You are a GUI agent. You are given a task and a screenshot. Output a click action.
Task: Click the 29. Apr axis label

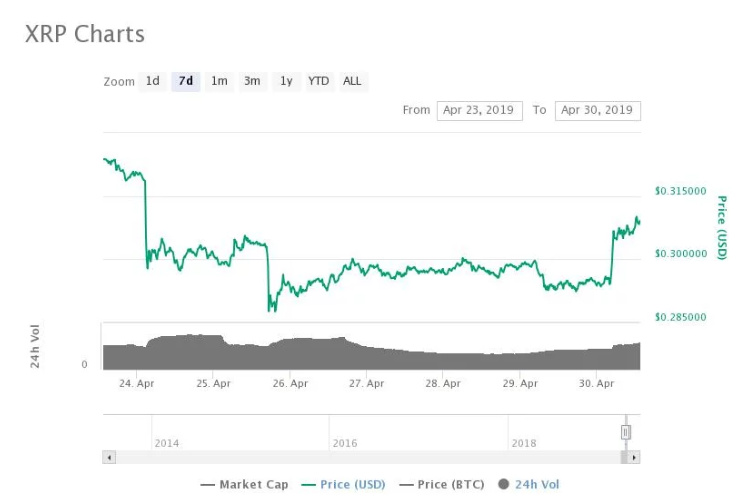(x=520, y=383)
